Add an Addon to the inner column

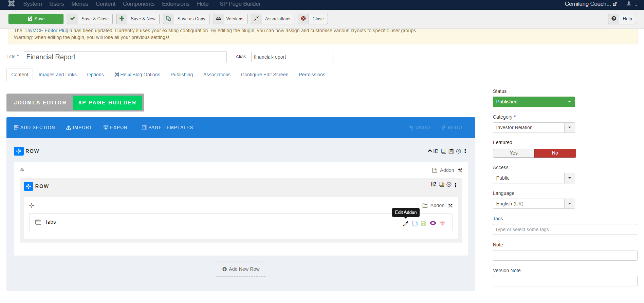[434, 205]
